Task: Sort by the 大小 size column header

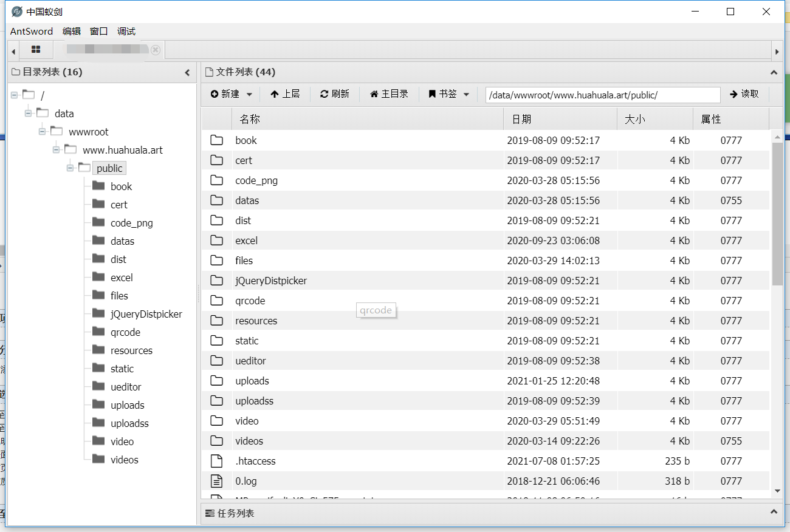Action: (655, 119)
